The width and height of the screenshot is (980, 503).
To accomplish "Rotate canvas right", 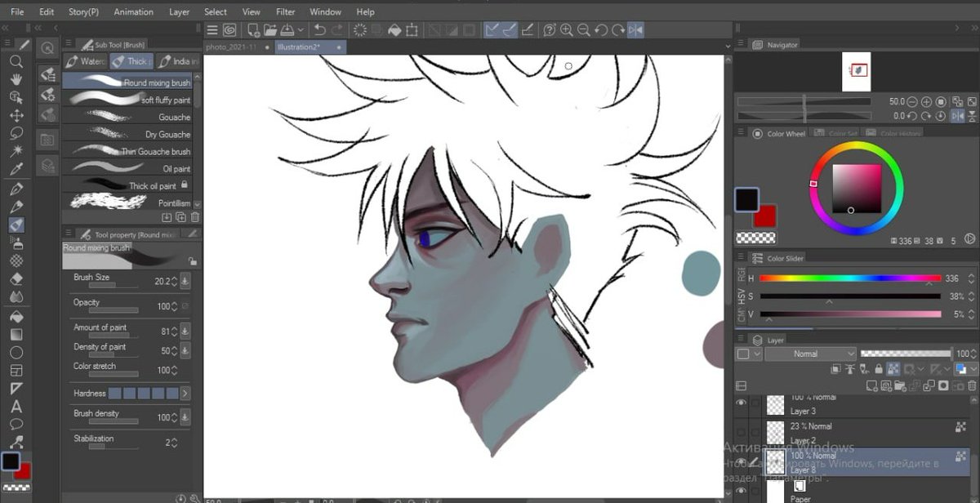I will click(x=617, y=30).
